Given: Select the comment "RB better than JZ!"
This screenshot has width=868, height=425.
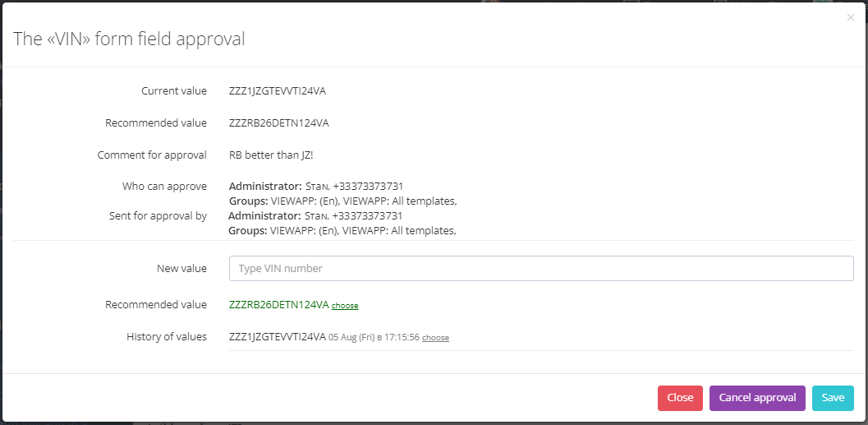Looking at the screenshot, I should tap(271, 155).
